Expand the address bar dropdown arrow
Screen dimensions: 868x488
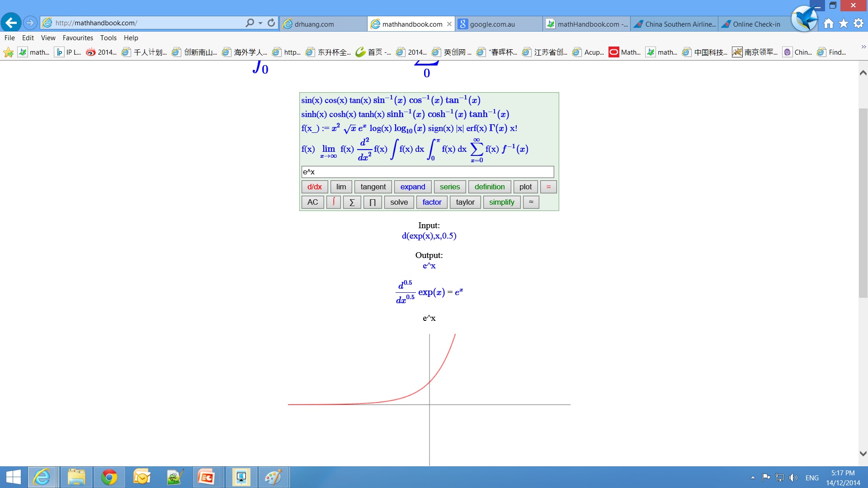(x=260, y=23)
